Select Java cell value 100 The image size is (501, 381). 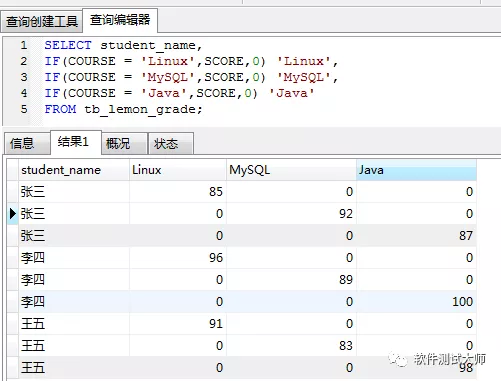point(416,302)
